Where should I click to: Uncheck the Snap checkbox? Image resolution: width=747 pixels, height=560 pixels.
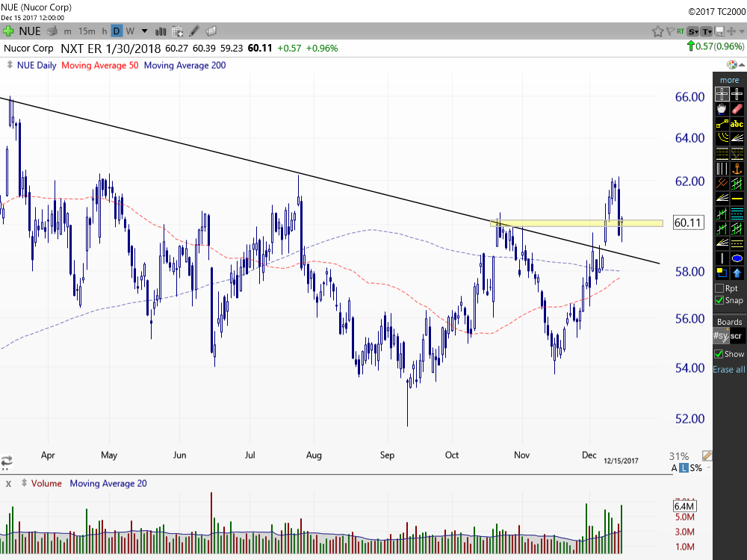(719, 300)
